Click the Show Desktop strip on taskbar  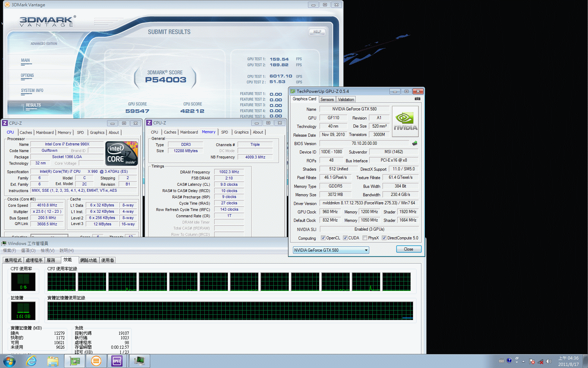coord(586,361)
